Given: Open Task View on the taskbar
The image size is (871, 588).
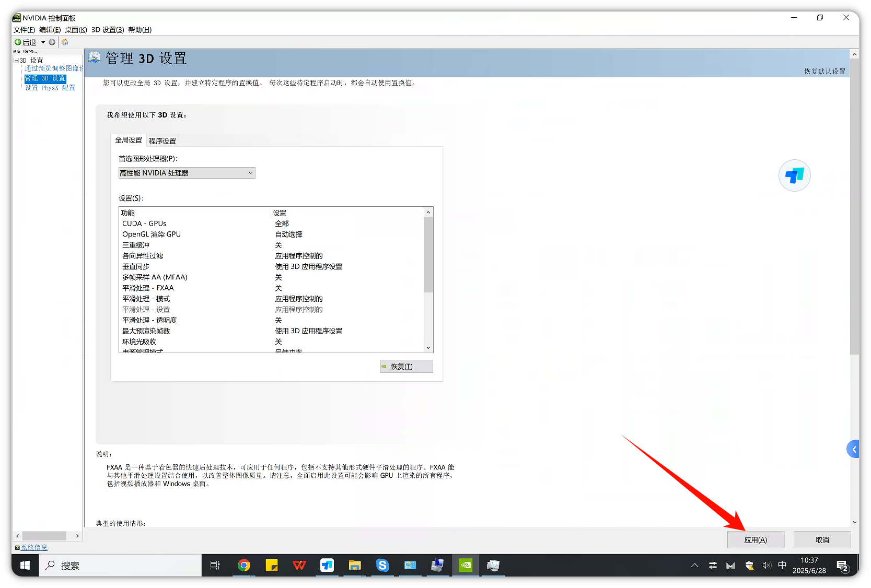Looking at the screenshot, I should 215,566.
